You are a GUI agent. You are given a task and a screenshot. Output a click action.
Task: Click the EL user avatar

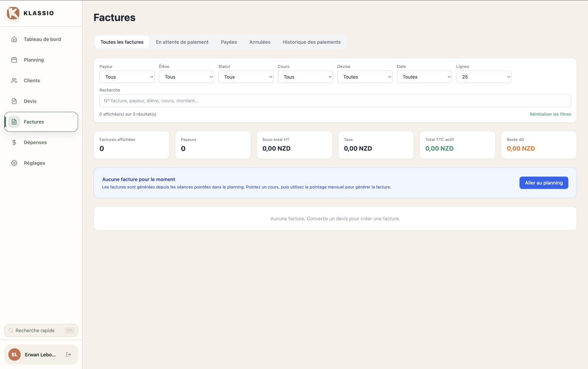pyautogui.click(x=14, y=354)
